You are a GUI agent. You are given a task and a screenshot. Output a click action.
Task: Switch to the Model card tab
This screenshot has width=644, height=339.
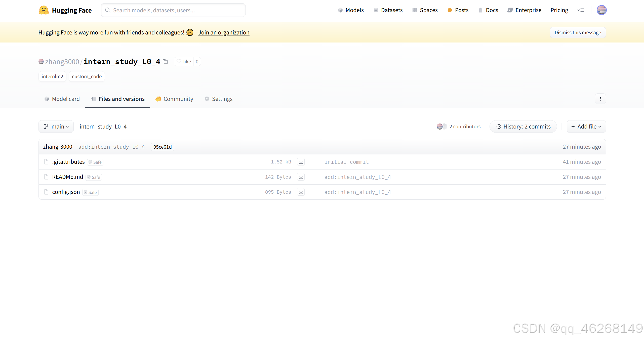(62, 99)
